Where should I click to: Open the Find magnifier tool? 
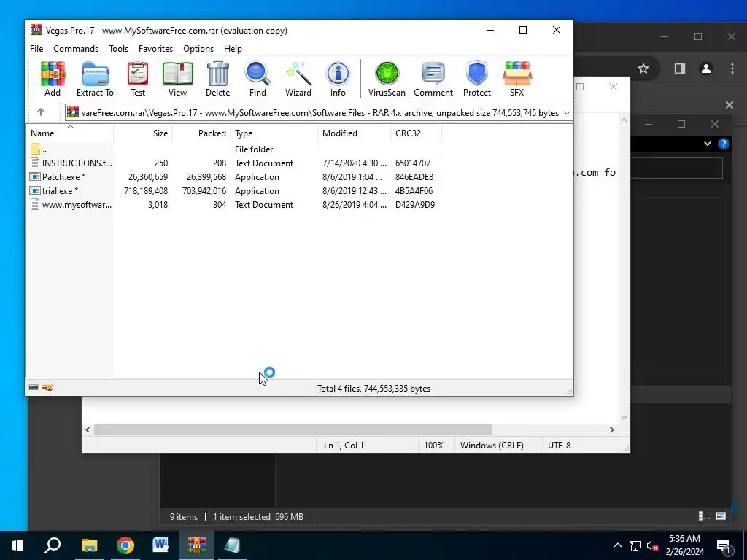coord(258,79)
